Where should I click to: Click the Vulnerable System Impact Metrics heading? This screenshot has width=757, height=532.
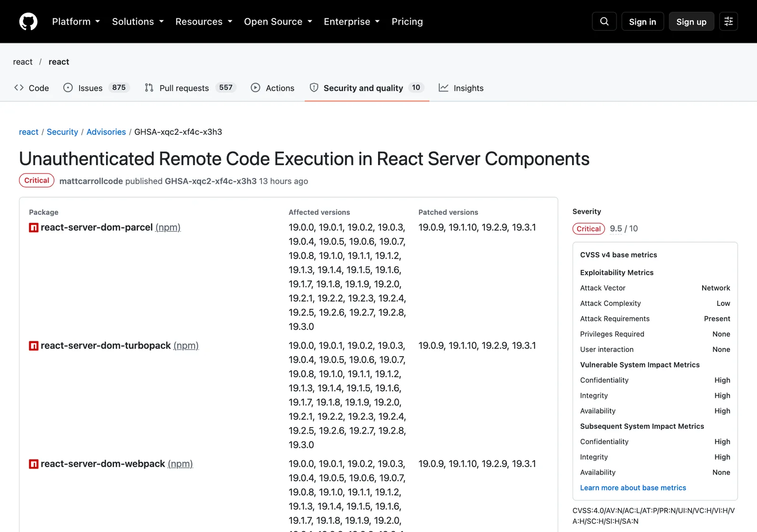[640, 365]
